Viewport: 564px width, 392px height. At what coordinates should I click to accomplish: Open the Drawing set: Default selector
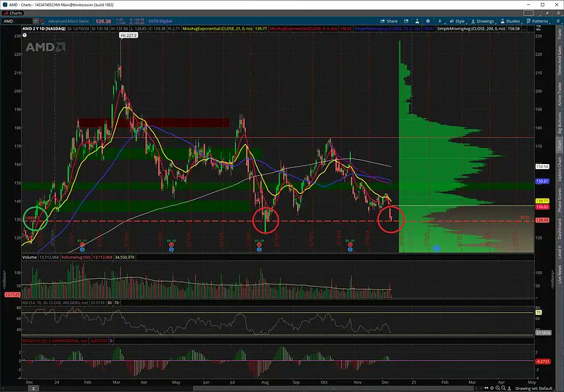coord(534,388)
